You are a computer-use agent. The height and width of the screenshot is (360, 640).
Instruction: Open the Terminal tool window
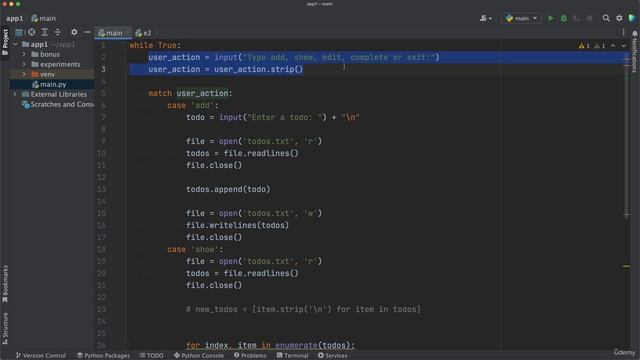[292, 356]
